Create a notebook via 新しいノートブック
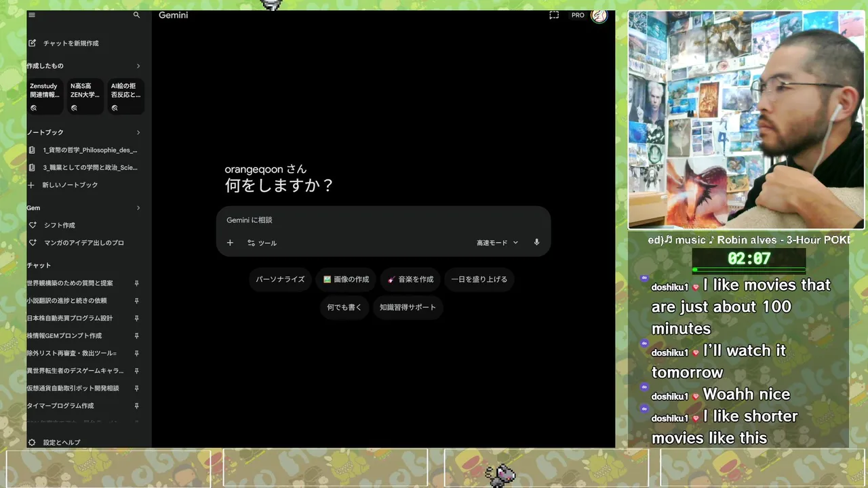The width and height of the screenshot is (868, 488). pos(63,185)
